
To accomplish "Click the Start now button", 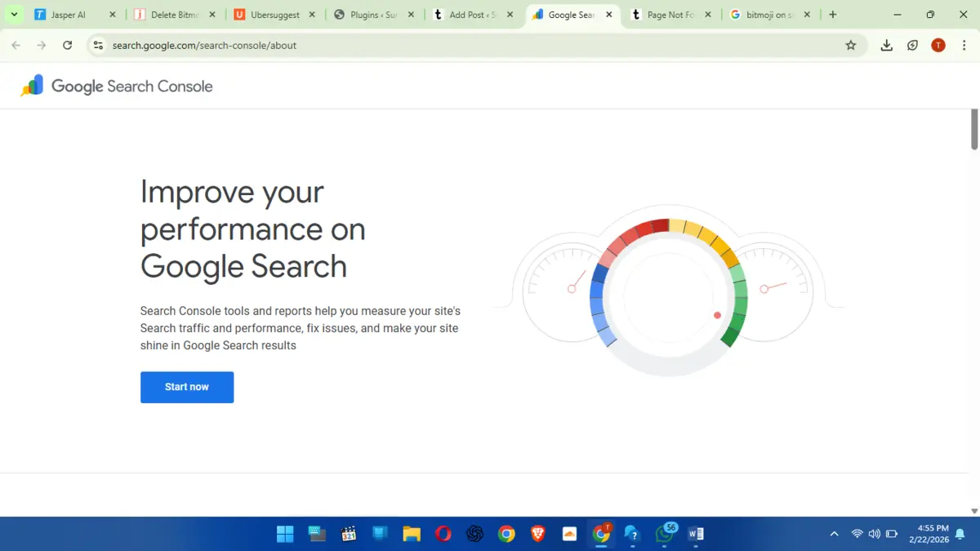I will click(x=187, y=387).
